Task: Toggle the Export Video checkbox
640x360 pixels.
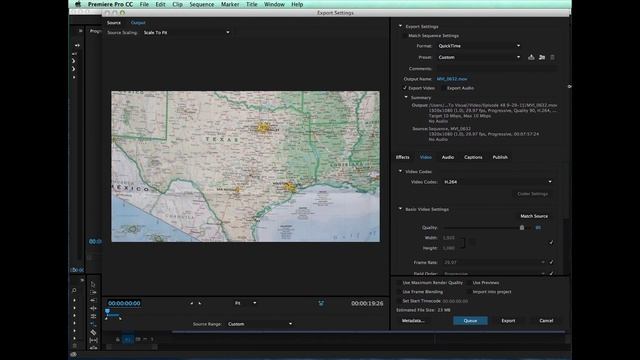Action: (404, 88)
